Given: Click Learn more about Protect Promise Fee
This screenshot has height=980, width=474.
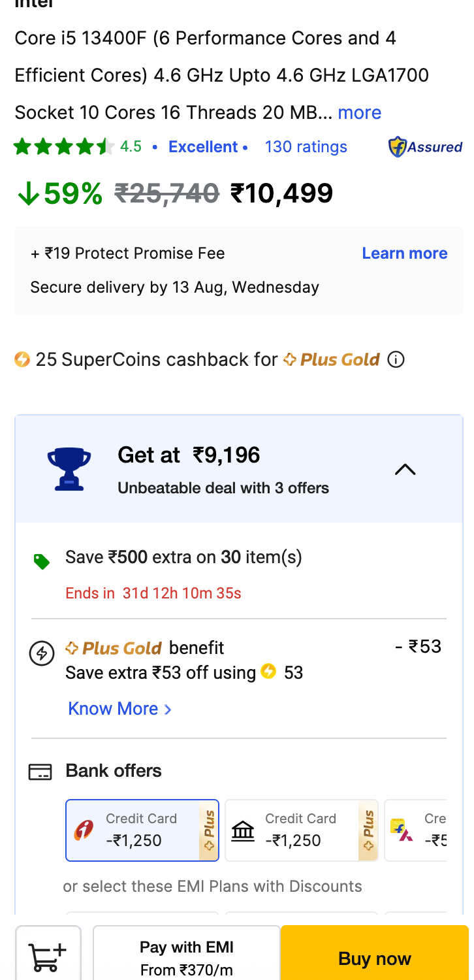Looking at the screenshot, I should tap(405, 253).
